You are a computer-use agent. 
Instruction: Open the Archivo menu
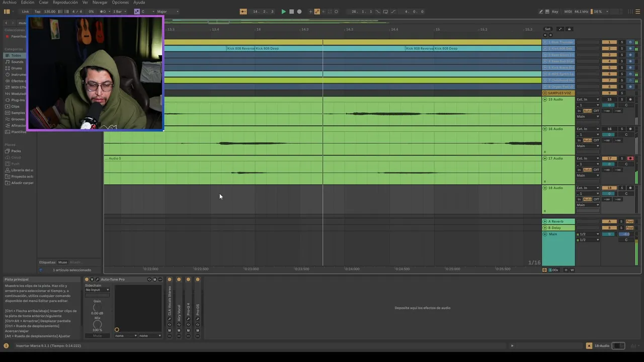(x=10, y=3)
